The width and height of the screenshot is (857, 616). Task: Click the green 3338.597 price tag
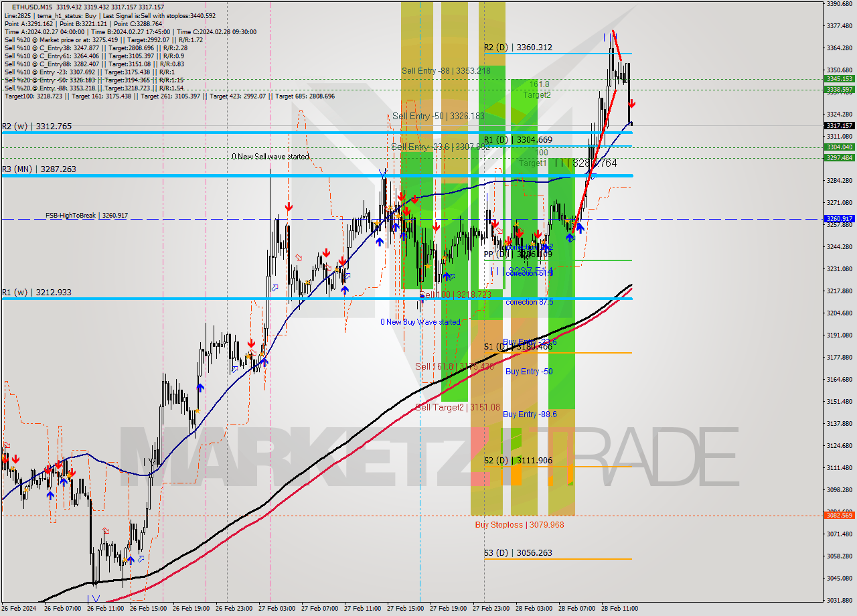coord(839,89)
